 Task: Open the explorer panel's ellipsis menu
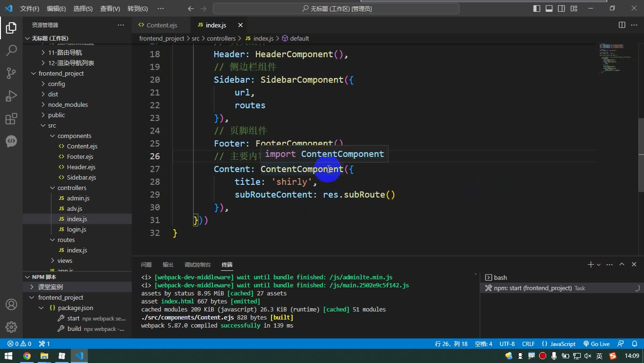[x=121, y=25]
